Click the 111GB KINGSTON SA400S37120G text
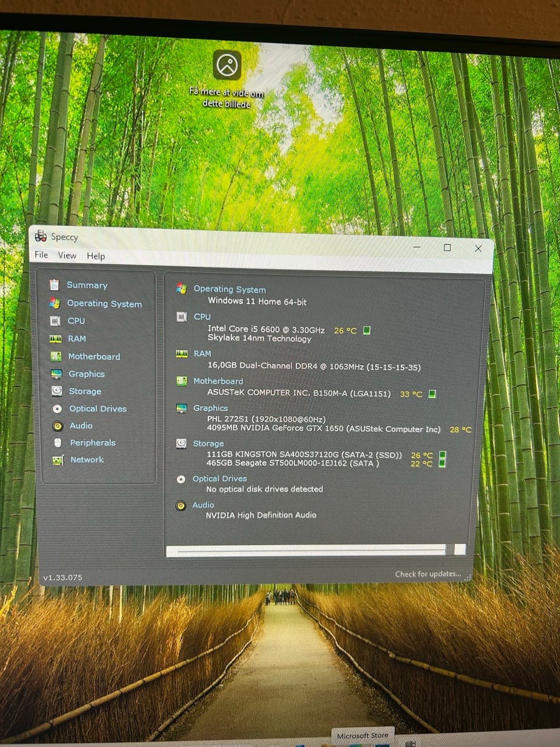Screen dimensions: 560x747 (x=304, y=454)
